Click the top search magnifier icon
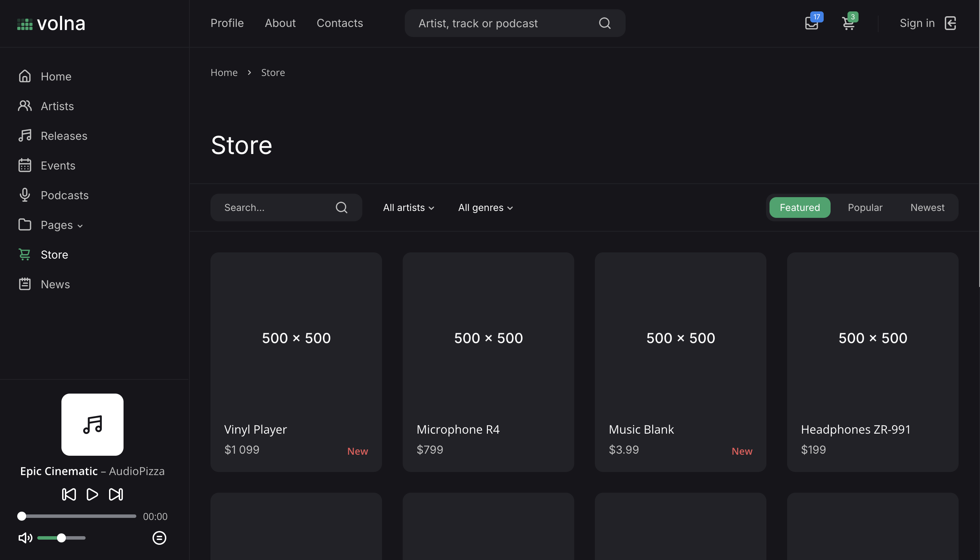980x560 pixels. pyautogui.click(x=605, y=23)
